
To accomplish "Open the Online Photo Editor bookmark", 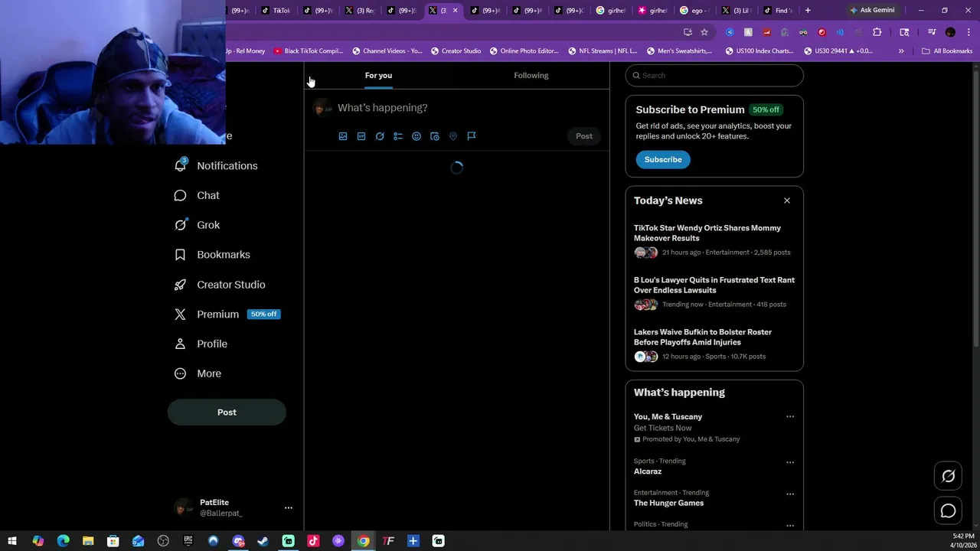I will click(x=523, y=51).
